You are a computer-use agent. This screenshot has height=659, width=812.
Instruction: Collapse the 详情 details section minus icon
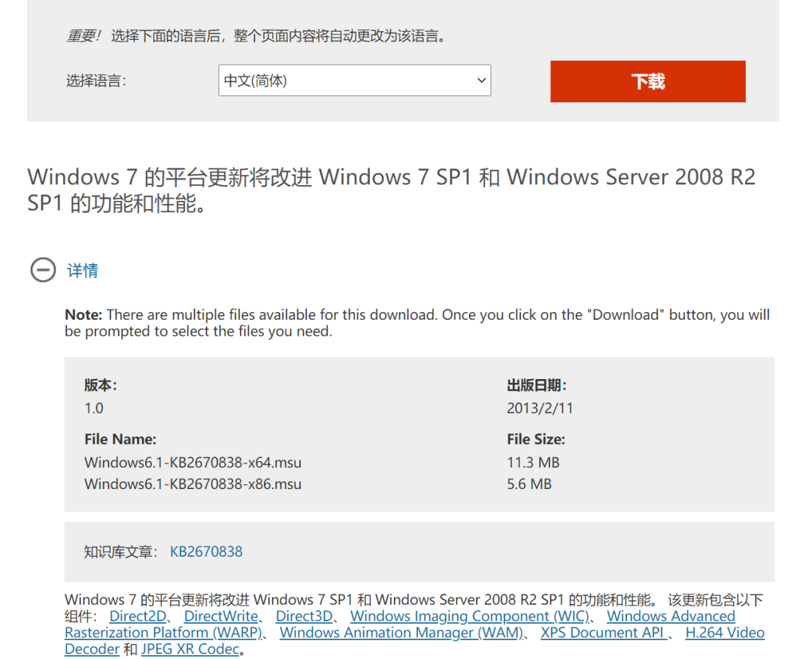(x=43, y=270)
